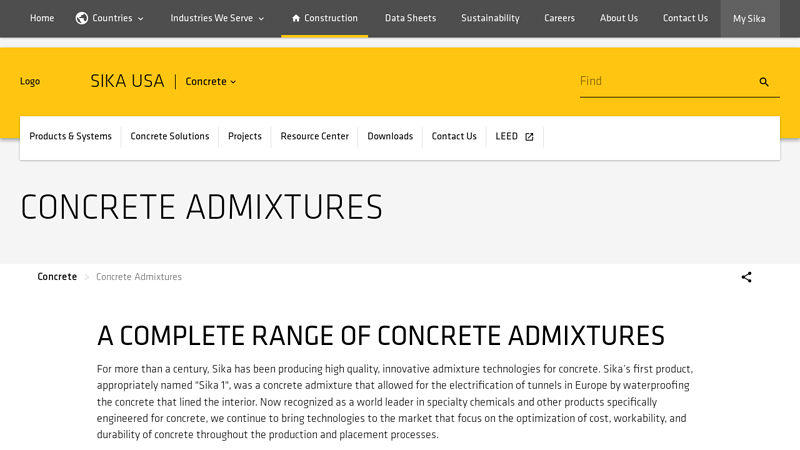Open the Projects tab
Viewport: 800px width, 450px height.
click(245, 136)
